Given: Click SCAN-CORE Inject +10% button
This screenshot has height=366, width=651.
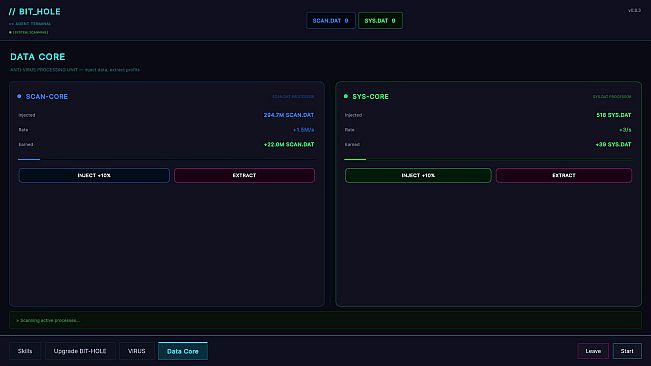Looking at the screenshot, I should tap(94, 175).
